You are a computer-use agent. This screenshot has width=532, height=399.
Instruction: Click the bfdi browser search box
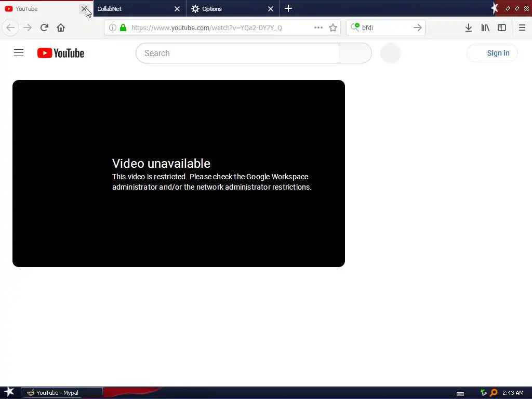tap(386, 28)
